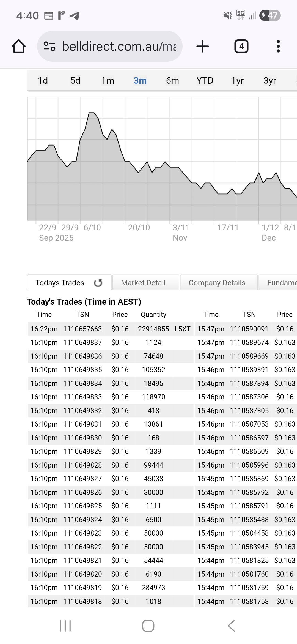
Task: Open site info icon in address bar
Action: click(x=50, y=46)
